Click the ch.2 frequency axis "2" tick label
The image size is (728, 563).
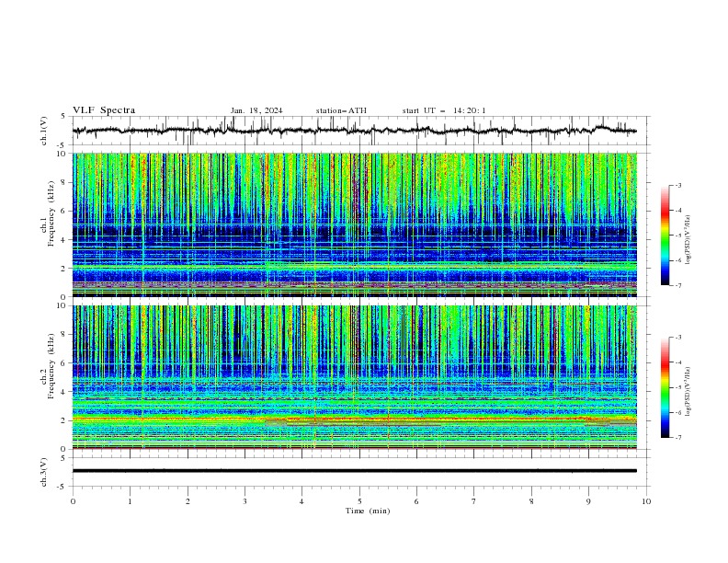pos(63,420)
